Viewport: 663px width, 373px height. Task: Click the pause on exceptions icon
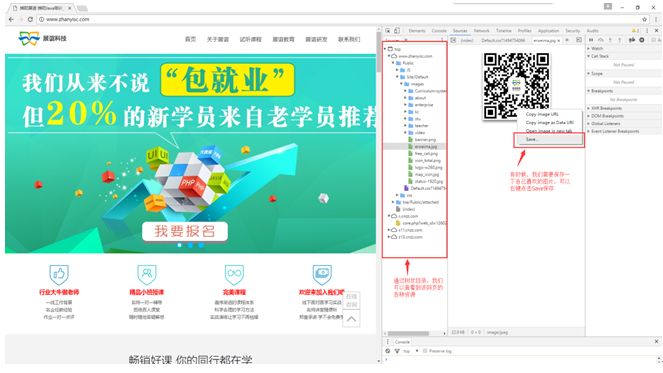642,40
